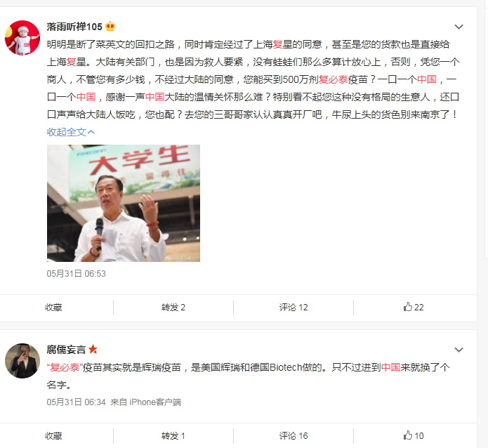
Task: Click the orange star badge beside 腐儒妄言
Action: (93, 349)
